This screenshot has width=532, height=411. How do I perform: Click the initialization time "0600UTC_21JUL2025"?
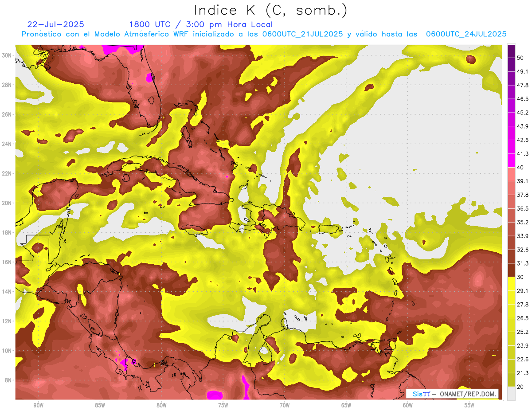[x=303, y=34]
